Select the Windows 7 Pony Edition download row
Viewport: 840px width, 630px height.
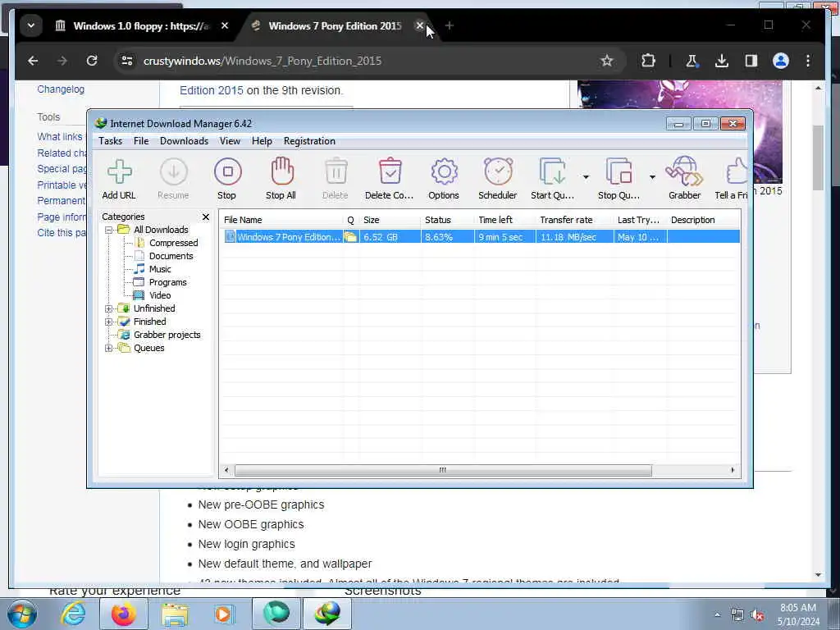(x=481, y=237)
